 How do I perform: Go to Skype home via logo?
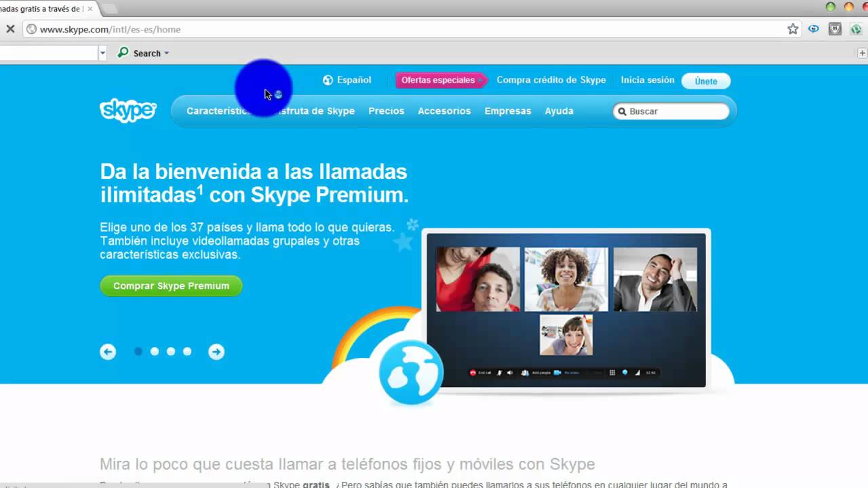pos(128,110)
